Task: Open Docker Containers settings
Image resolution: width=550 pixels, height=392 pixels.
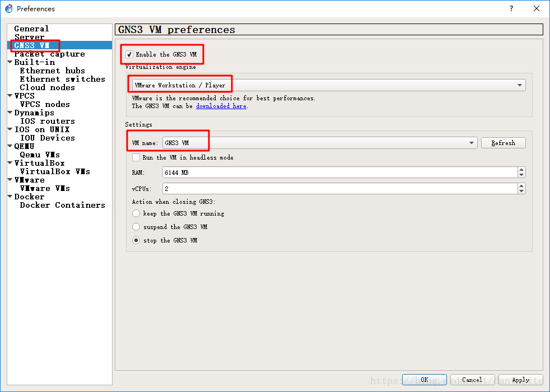Action: pos(62,206)
